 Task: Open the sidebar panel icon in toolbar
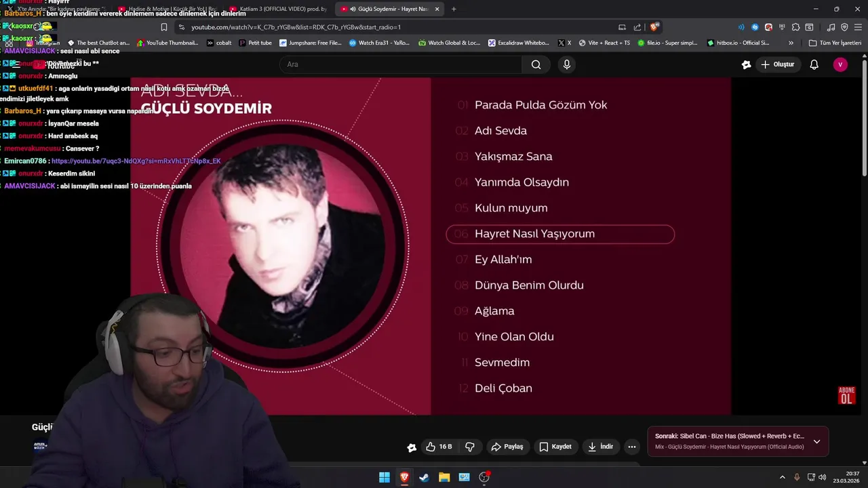tap(809, 27)
